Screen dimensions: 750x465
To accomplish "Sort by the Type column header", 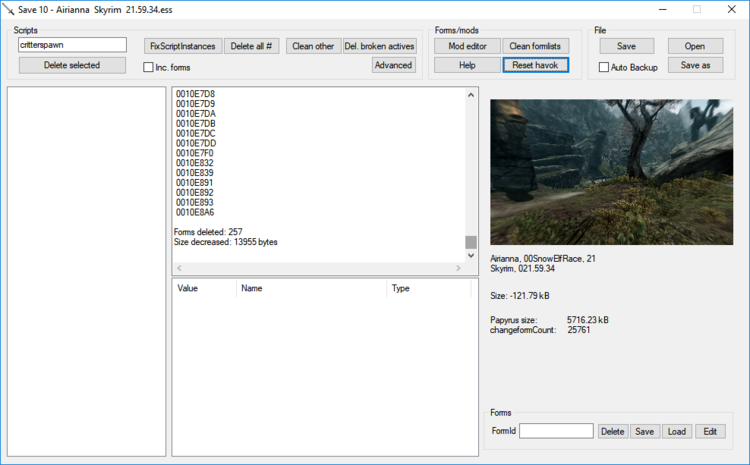I will [x=429, y=288].
